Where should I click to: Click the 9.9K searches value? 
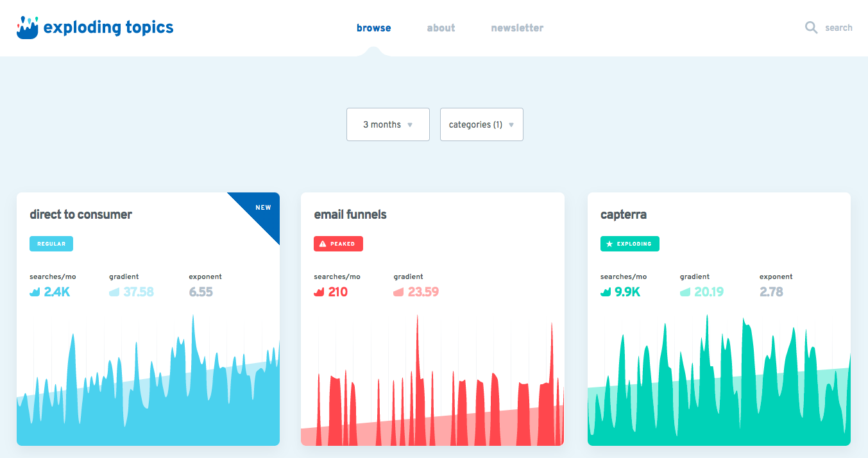coord(628,293)
